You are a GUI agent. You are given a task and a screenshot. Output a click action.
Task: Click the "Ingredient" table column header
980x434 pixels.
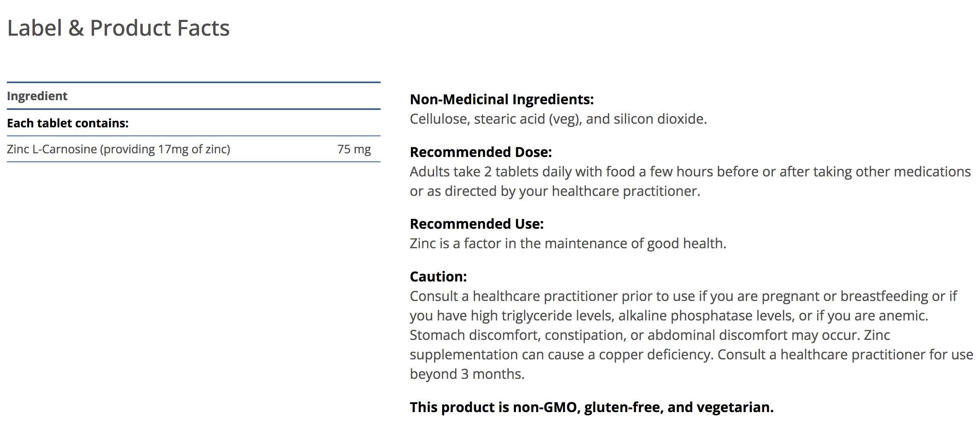[37, 96]
